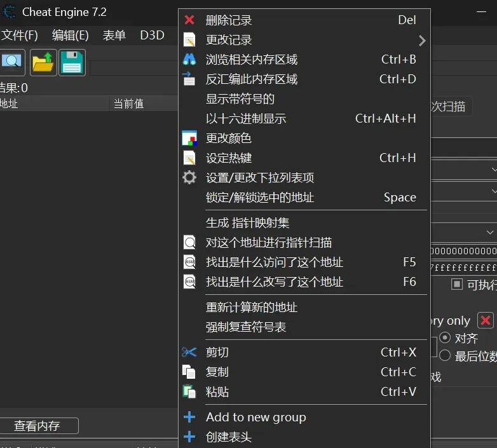
Task: Open the D3D menu
Action: click(152, 35)
